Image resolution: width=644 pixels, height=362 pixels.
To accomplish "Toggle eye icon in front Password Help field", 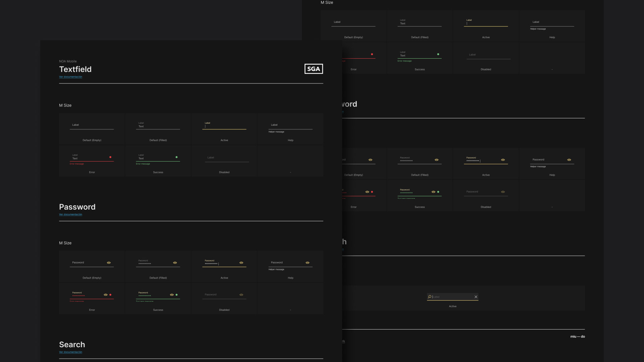I will (x=307, y=262).
